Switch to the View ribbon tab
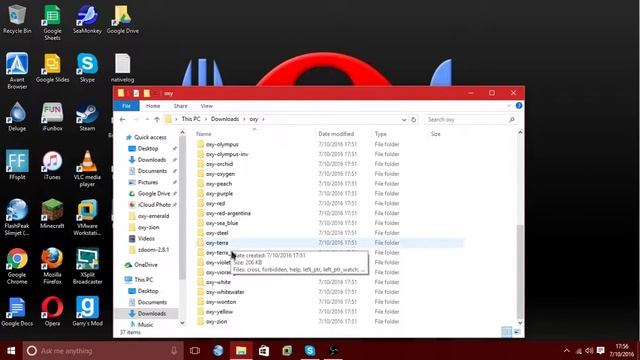Screen dimensions: 640x360 (207, 106)
